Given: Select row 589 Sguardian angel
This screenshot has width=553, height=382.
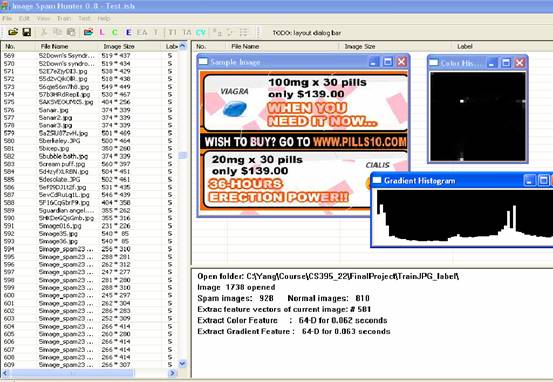Looking at the screenshot, I should [89, 210].
